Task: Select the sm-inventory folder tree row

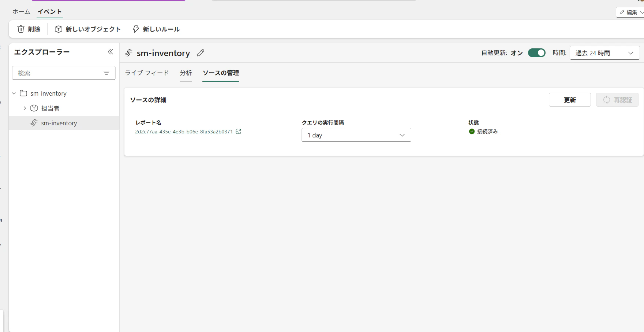Action: pyautogui.click(x=64, y=93)
